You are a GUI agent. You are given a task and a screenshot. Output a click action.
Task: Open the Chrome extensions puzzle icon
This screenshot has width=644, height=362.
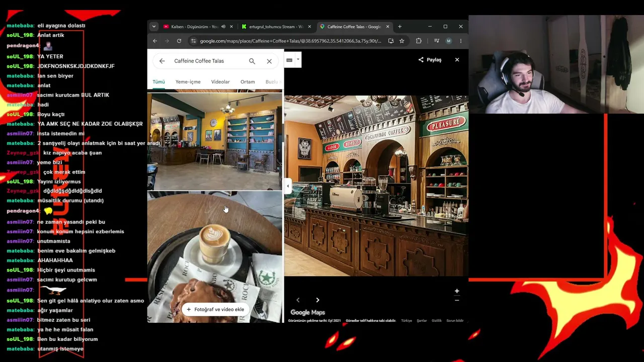point(419,41)
